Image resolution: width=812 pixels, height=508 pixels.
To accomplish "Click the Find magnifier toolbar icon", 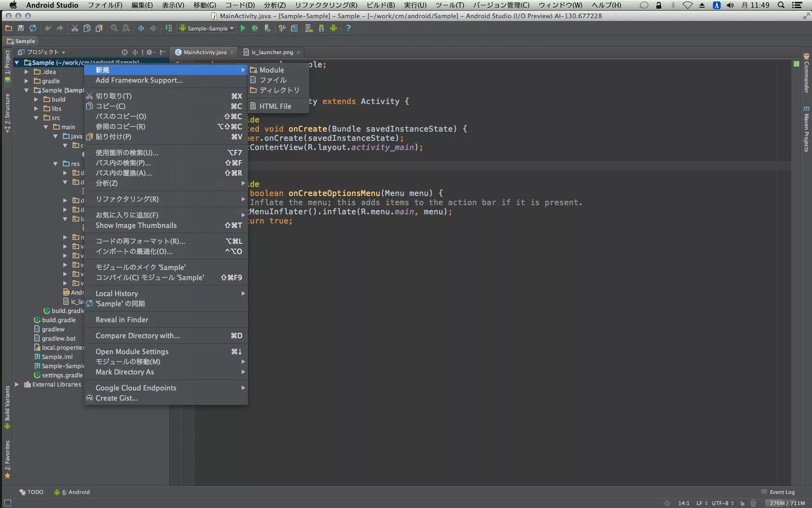I will tap(114, 29).
